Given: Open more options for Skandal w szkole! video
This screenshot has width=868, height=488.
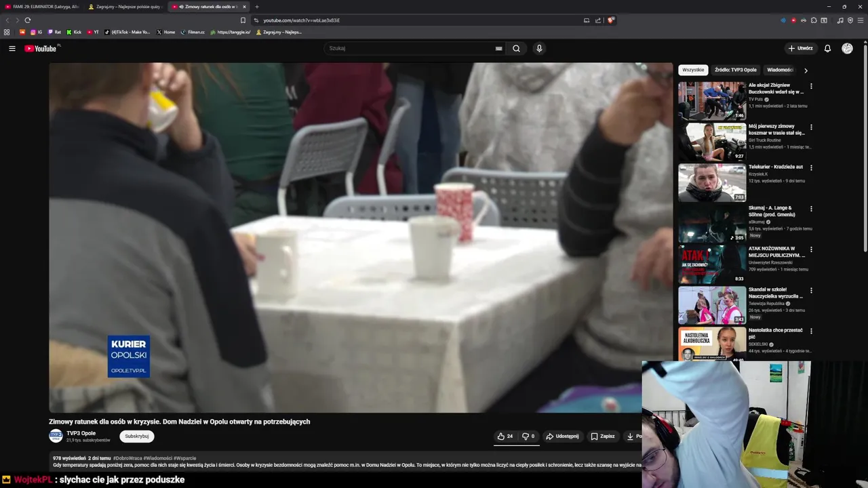Looking at the screenshot, I should [811, 290].
